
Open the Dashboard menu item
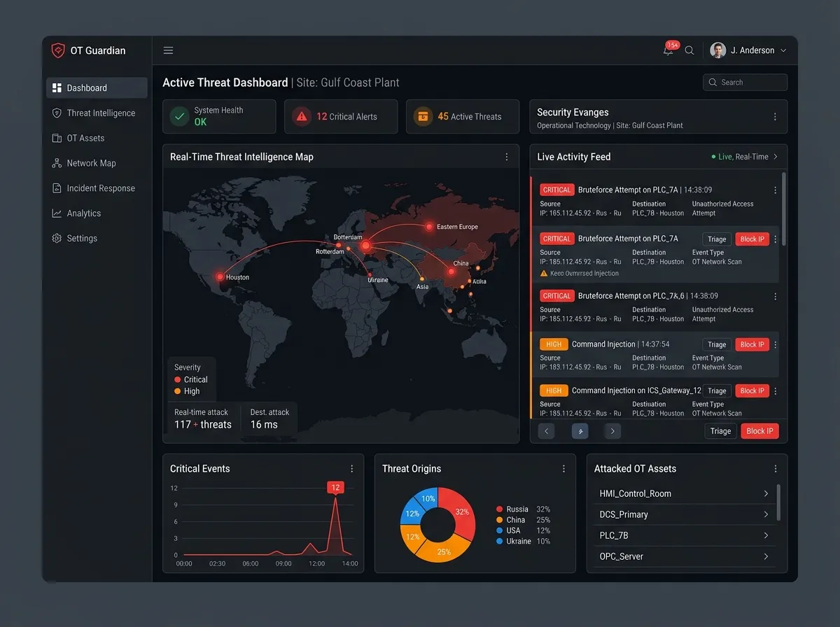coord(97,88)
